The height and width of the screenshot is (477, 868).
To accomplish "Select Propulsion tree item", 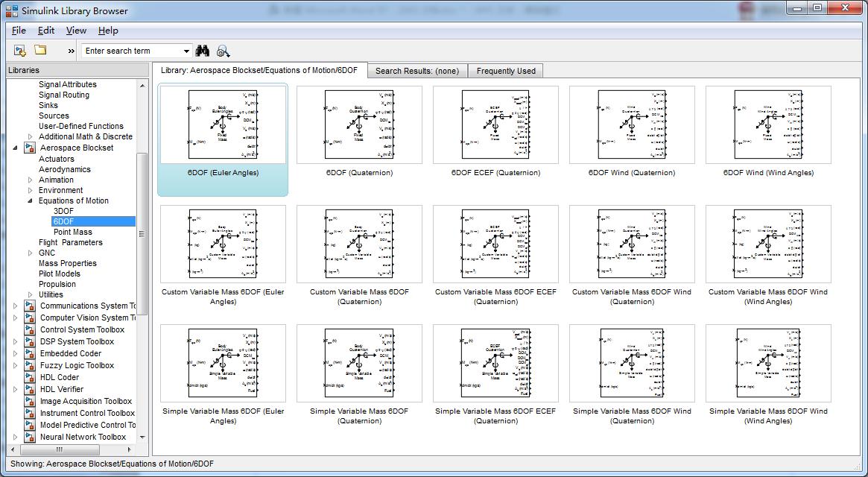I will pyautogui.click(x=57, y=284).
